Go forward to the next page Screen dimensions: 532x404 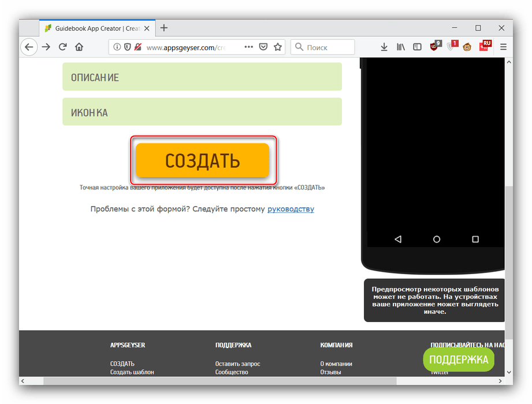click(46, 47)
